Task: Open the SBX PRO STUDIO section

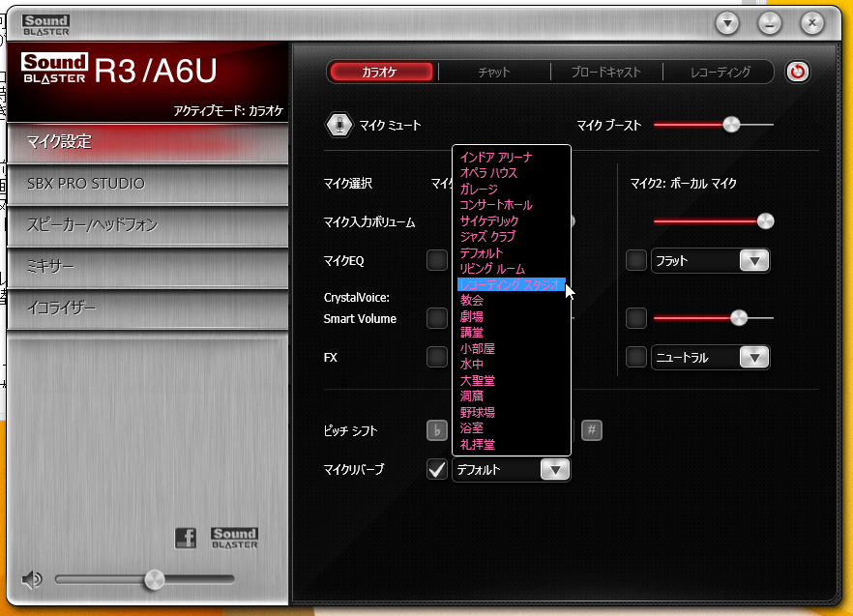Action: tap(147, 184)
